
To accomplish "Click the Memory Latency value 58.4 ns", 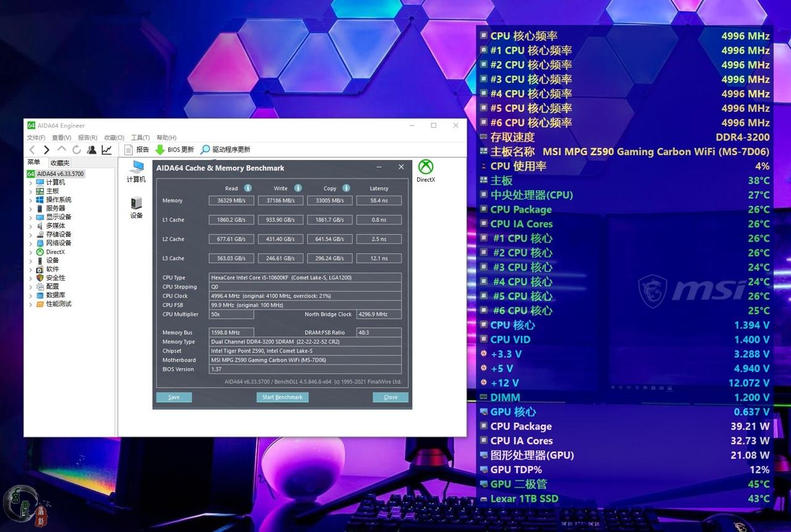I will point(379,200).
